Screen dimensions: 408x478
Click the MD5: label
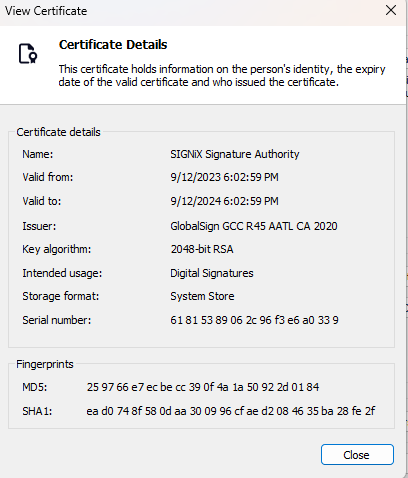35,387
